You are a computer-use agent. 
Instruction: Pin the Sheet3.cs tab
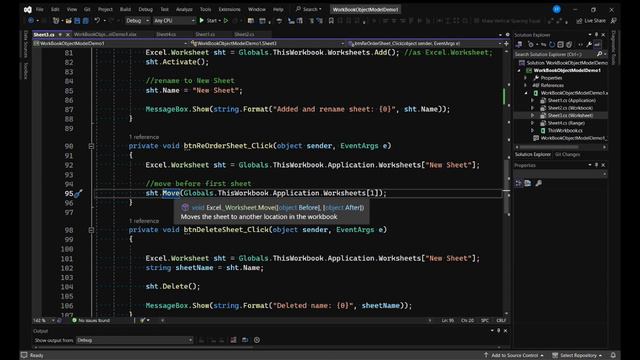coord(60,35)
